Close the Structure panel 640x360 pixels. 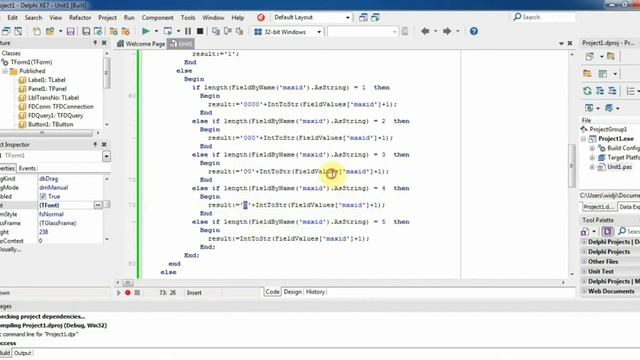coord(104,43)
